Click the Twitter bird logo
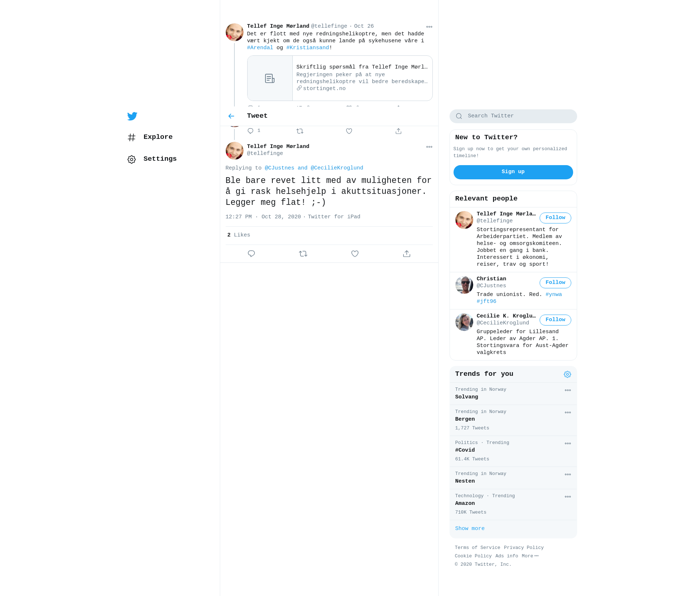The height and width of the screenshot is (596, 700). [132, 116]
